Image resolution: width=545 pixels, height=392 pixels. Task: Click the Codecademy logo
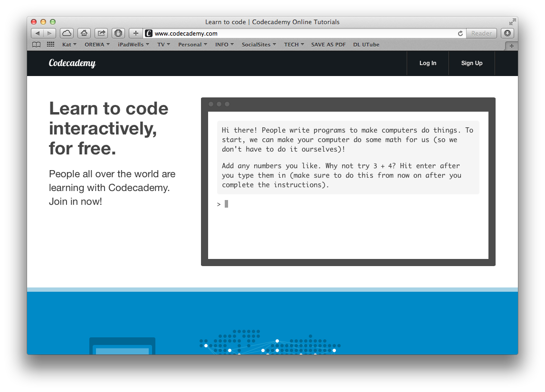pyautogui.click(x=72, y=63)
